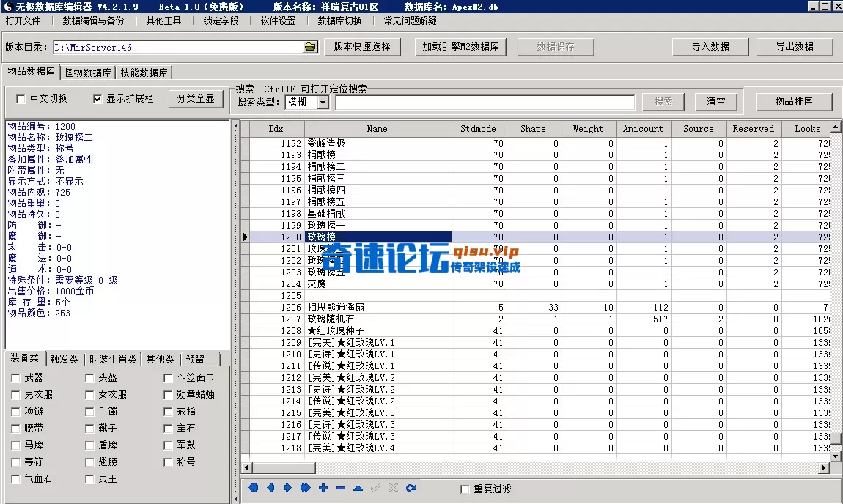Open 其他工具 menu

coord(163,21)
